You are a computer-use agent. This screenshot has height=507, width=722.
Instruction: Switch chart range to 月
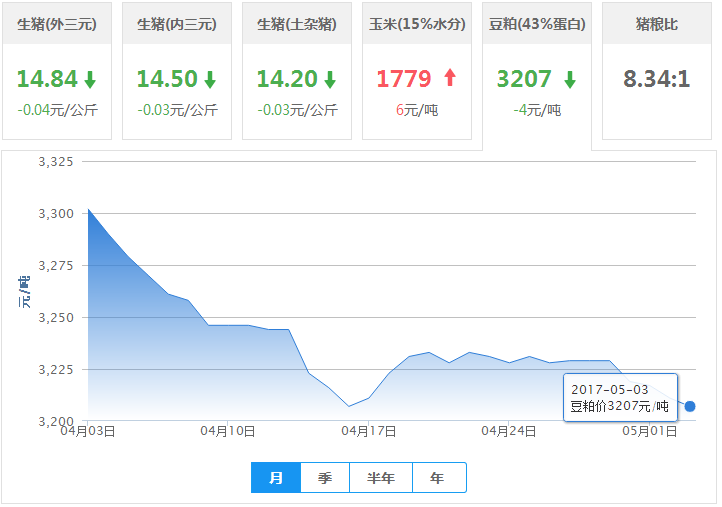[276, 478]
